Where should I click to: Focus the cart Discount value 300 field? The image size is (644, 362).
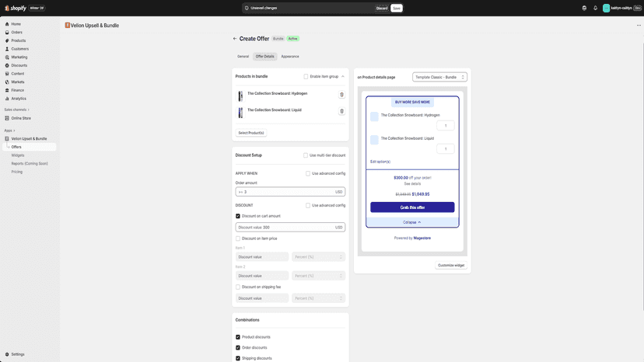tap(290, 228)
